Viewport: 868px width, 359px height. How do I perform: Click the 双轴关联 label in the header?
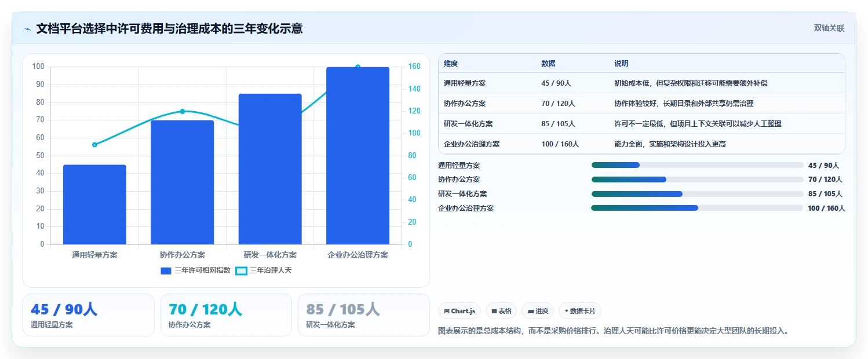[x=829, y=28]
